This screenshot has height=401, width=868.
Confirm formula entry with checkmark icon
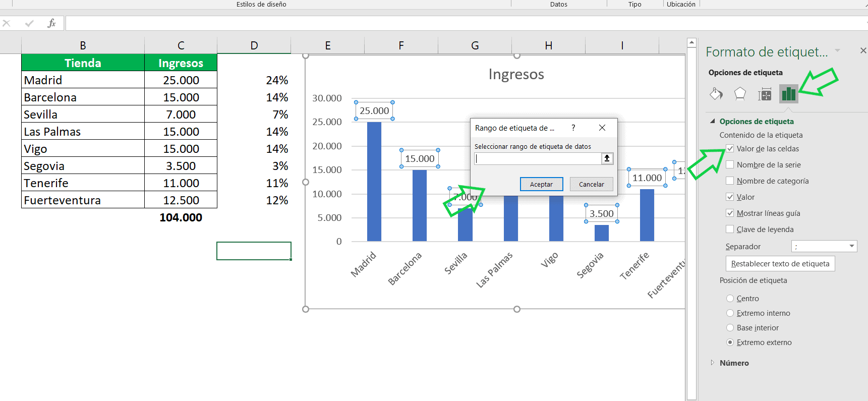click(x=29, y=23)
